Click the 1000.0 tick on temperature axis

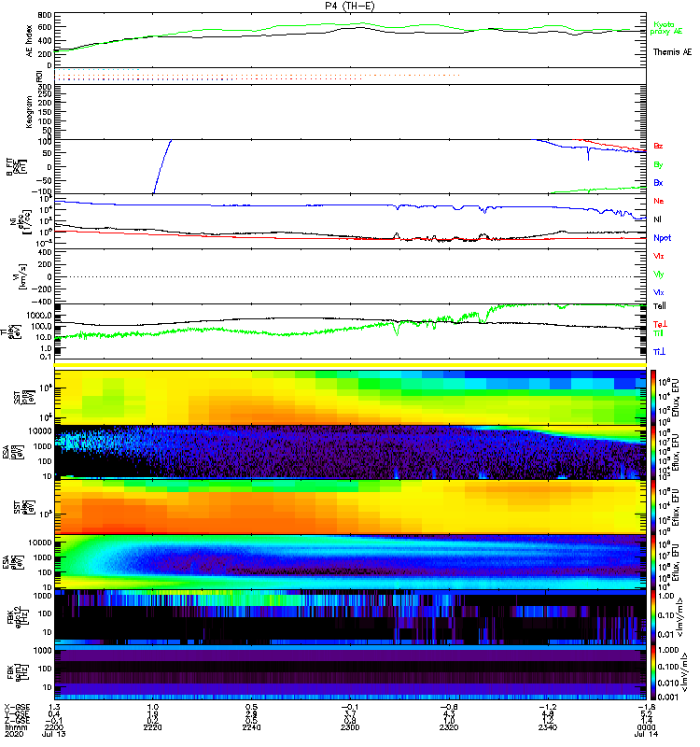coord(39,316)
